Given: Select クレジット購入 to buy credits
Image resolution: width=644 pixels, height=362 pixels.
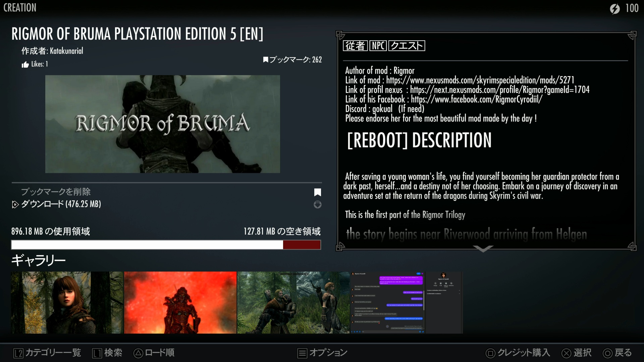Looking at the screenshot, I should [x=524, y=353].
